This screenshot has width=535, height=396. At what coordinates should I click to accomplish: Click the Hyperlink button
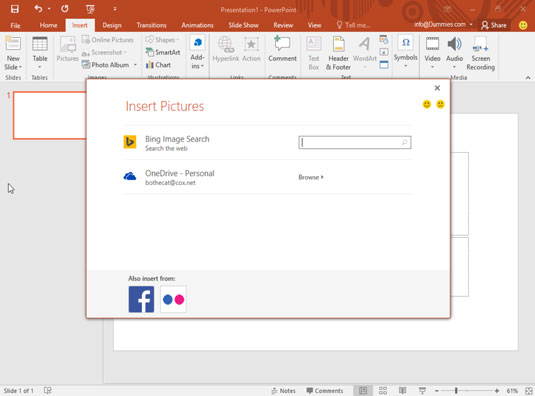(x=226, y=49)
